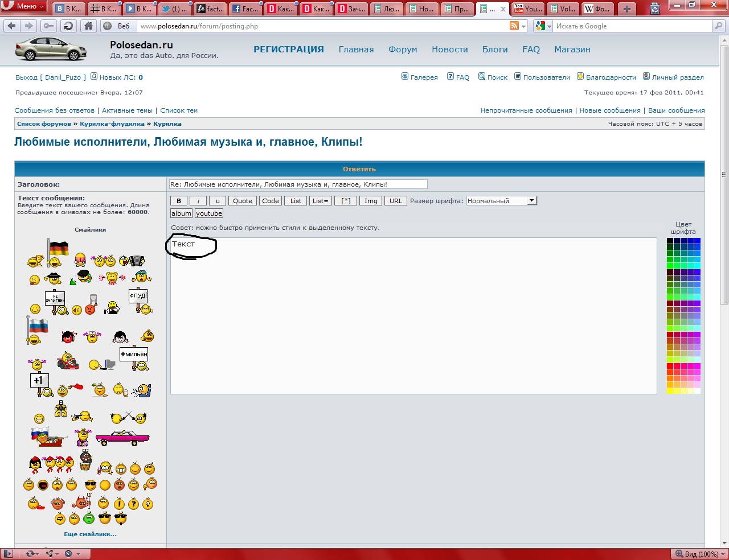Expand the Google search engine dropdown
Viewport: 729px width, 560px height.
tap(543, 26)
